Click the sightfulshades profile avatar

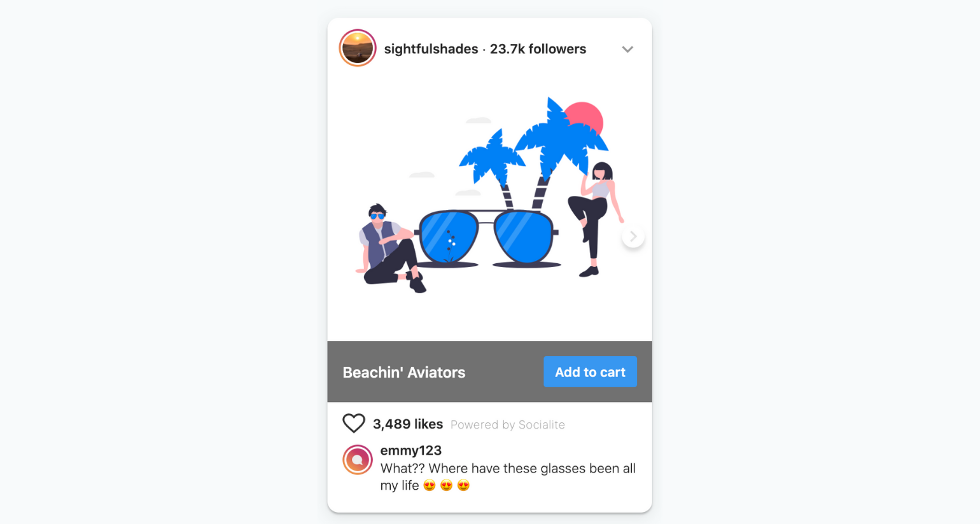(x=358, y=48)
